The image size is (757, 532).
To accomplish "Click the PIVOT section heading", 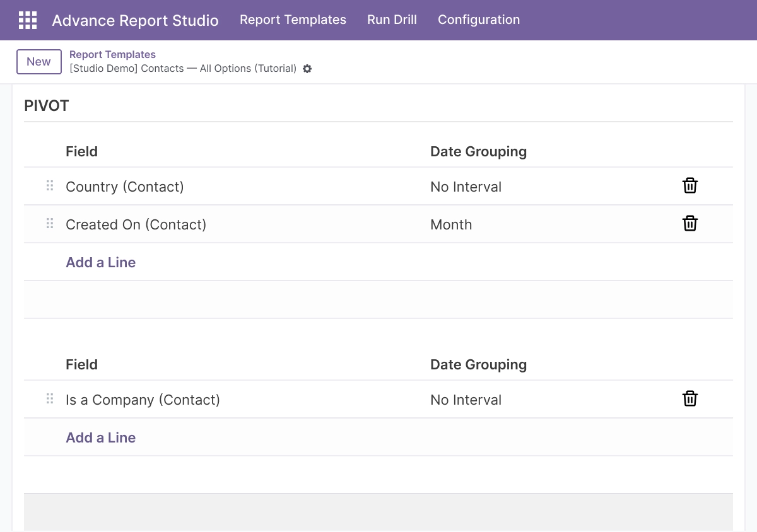I will (47, 105).
